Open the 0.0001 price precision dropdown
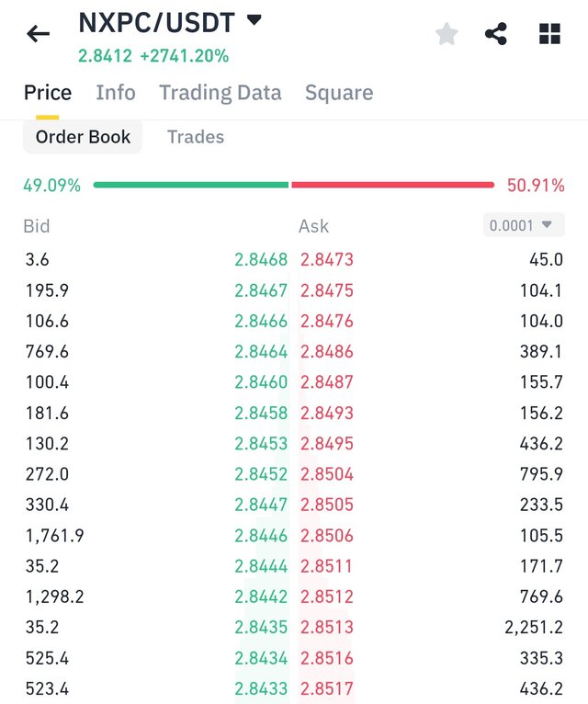 point(524,225)
